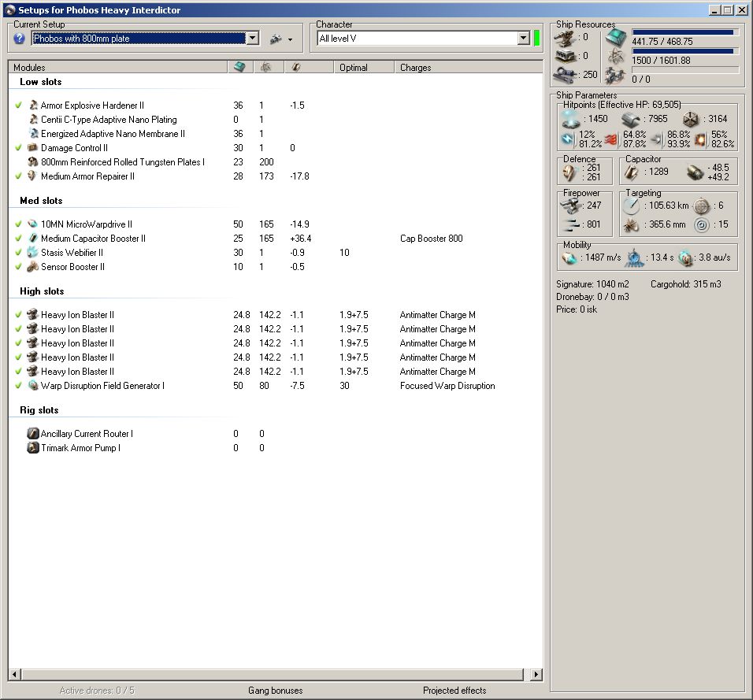Click the Energized Adaptive Nano Membrane II icon

click(x=33, y=134)
